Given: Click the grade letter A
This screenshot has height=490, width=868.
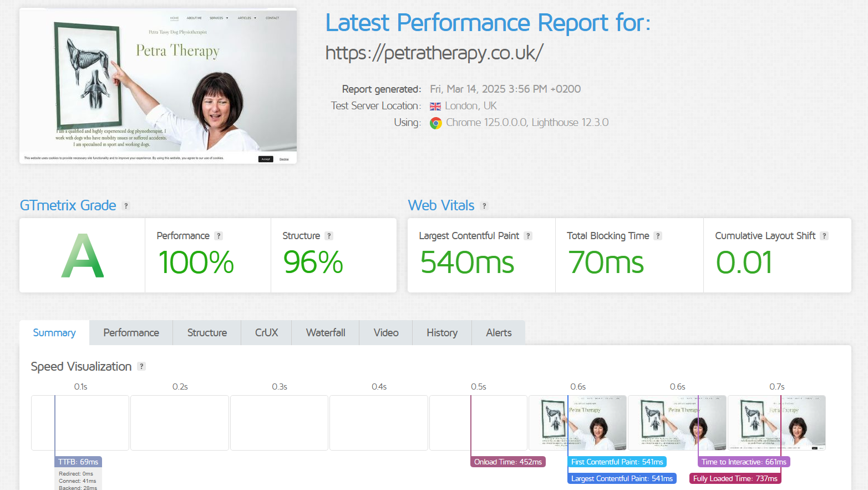Looking at the screenshot, I should pos(82,256).
